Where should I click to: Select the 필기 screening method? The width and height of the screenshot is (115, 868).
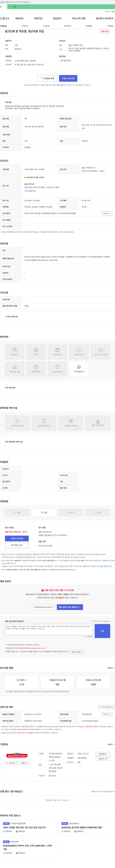[71, 512]
